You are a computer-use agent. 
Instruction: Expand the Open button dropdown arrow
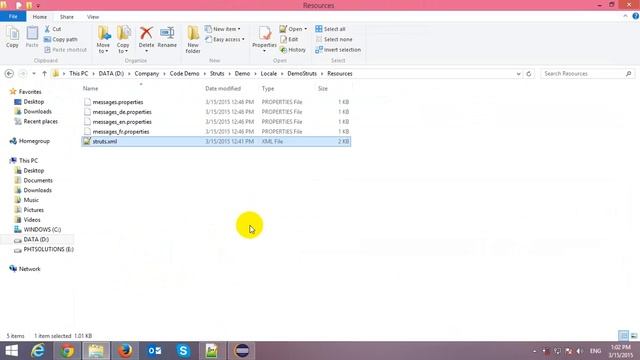(305, 29)
